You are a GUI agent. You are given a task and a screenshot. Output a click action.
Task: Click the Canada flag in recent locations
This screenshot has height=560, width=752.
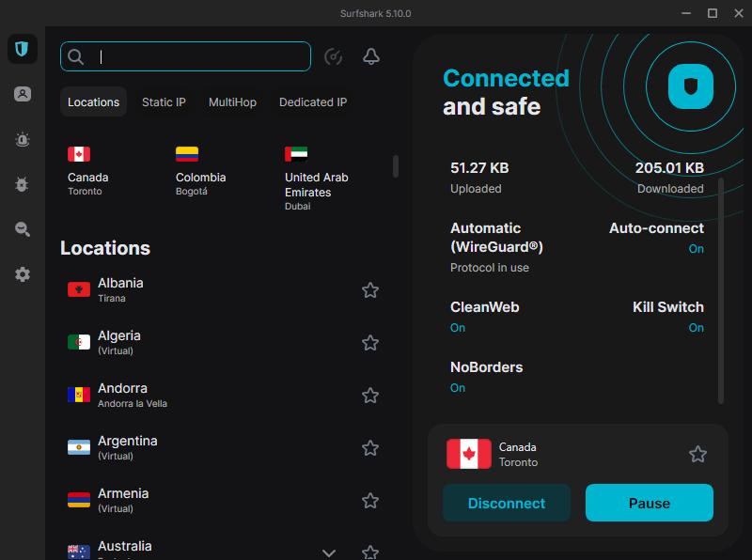click(x=79, y=154)
